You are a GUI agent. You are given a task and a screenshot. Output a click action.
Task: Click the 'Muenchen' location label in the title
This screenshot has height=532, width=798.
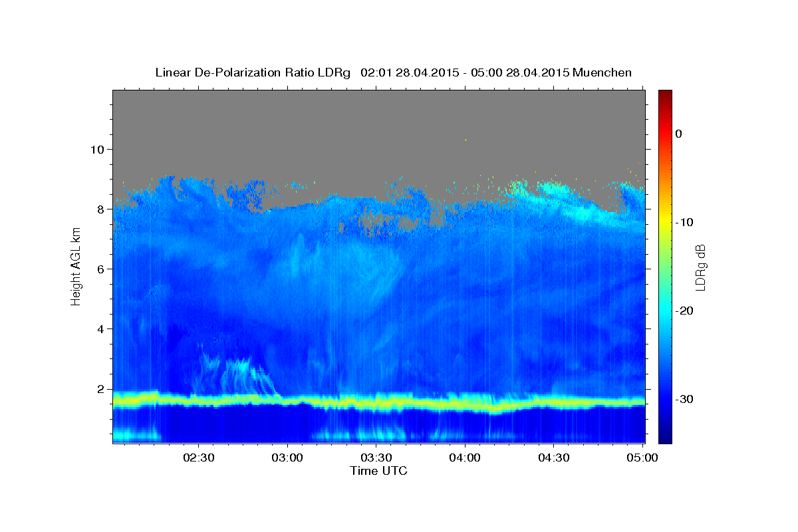coord(602,72)
